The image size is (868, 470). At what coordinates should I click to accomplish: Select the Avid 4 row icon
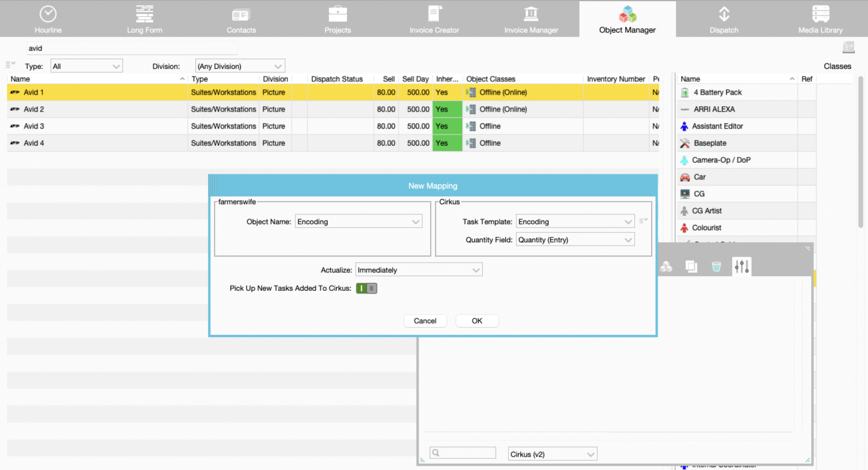(x=15, y=143)
